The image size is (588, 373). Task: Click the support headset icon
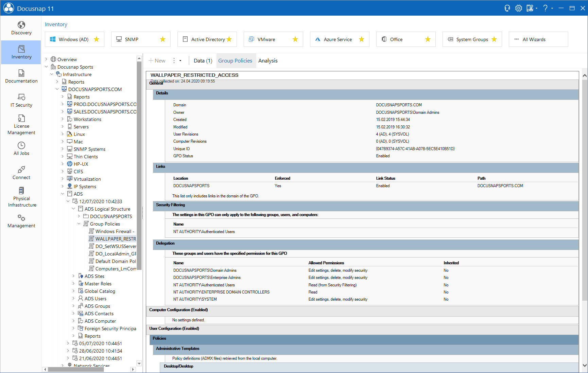[x=507, y=8]
